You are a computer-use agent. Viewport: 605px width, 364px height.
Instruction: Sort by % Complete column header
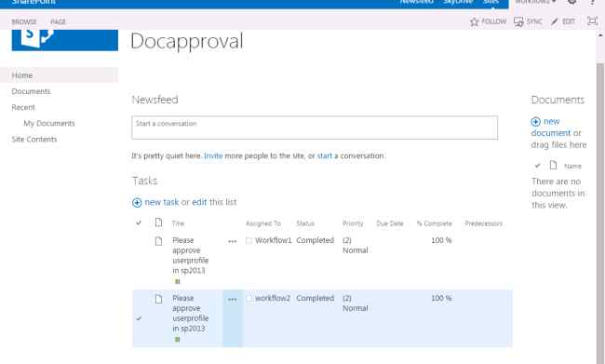[434, 223]
